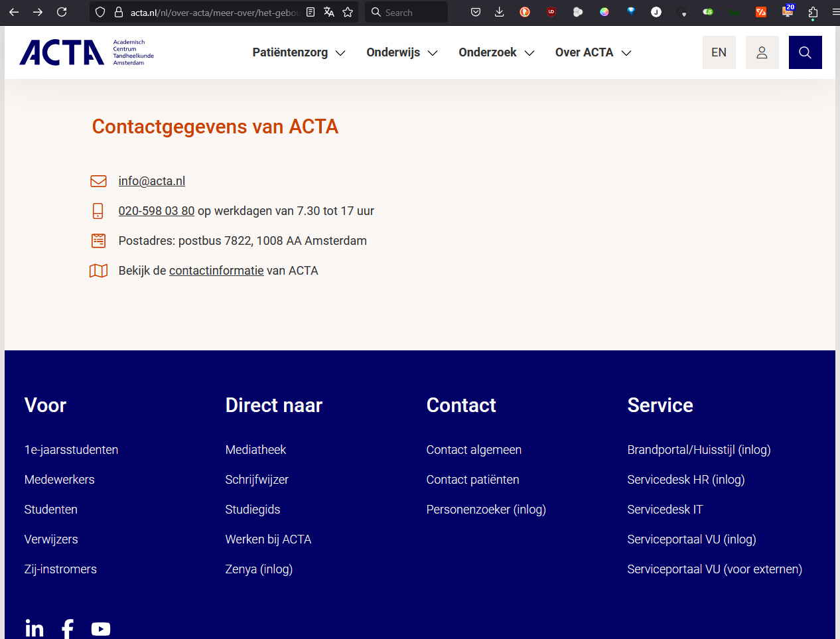Open the downloads panel

[x=500, y=12]
